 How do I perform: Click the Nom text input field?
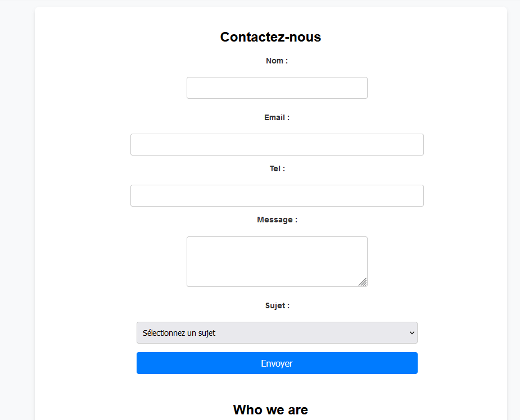[x=277, y=88]
